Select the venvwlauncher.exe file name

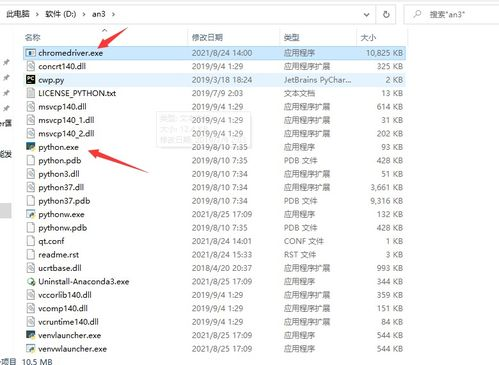pos(73,349)
